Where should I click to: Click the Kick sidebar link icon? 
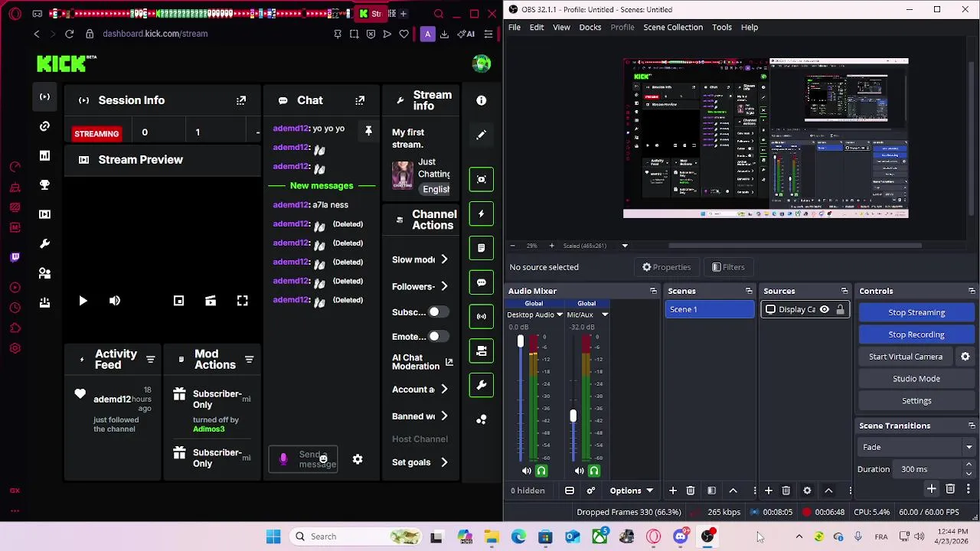[44, 126]
